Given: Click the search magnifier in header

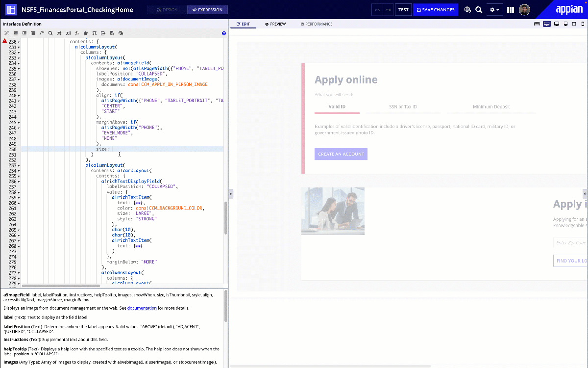Looking at the screenshot, I should tap(479, 10).
